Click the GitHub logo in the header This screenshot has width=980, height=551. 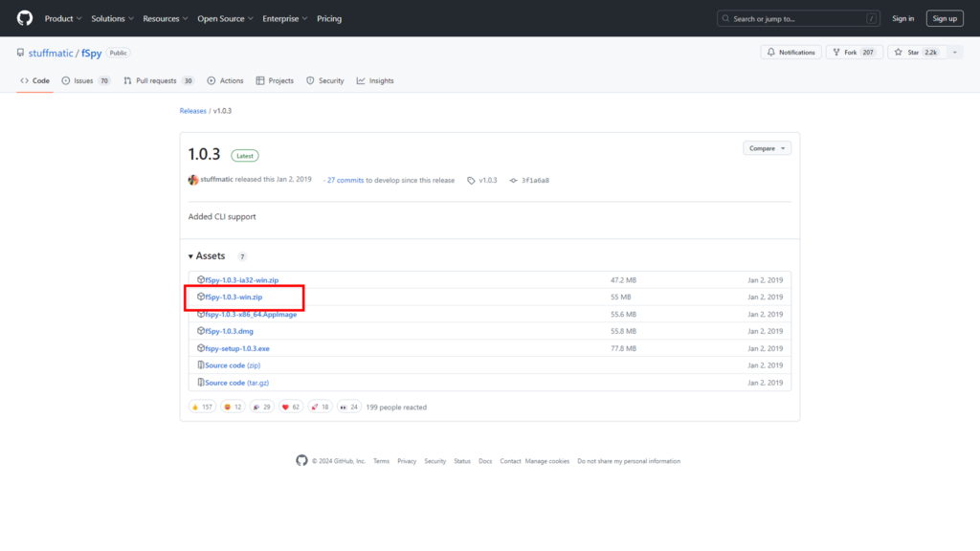[24, 18]
